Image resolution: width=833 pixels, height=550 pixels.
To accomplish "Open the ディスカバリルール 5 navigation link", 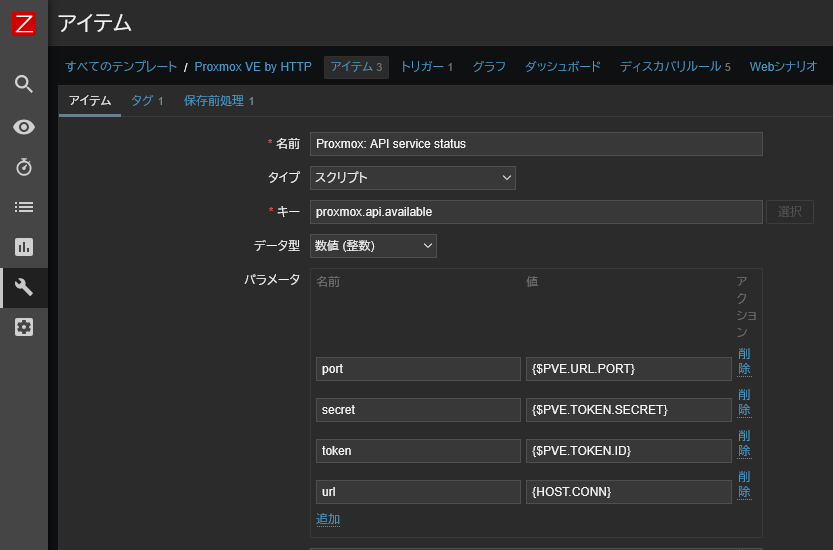I will coord(675,67).
